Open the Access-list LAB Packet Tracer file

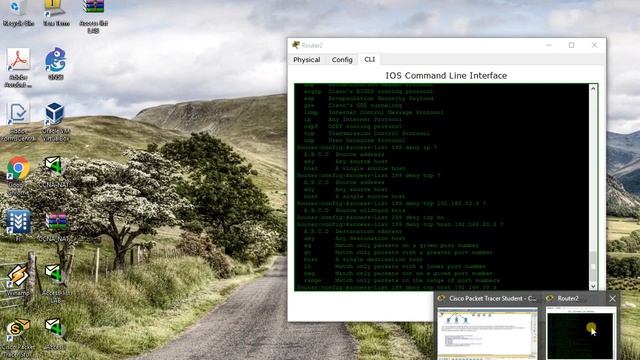55,283
